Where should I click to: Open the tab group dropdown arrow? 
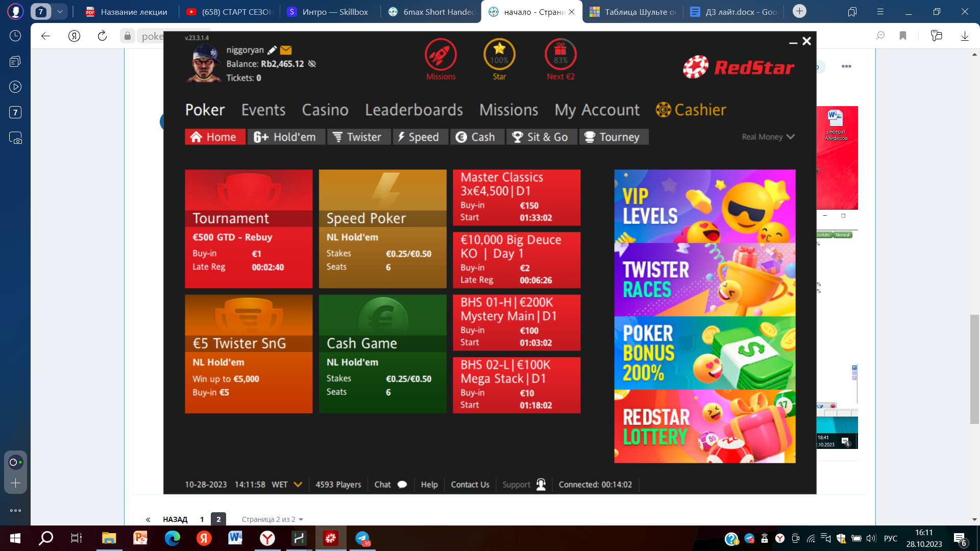coord(60,11)
